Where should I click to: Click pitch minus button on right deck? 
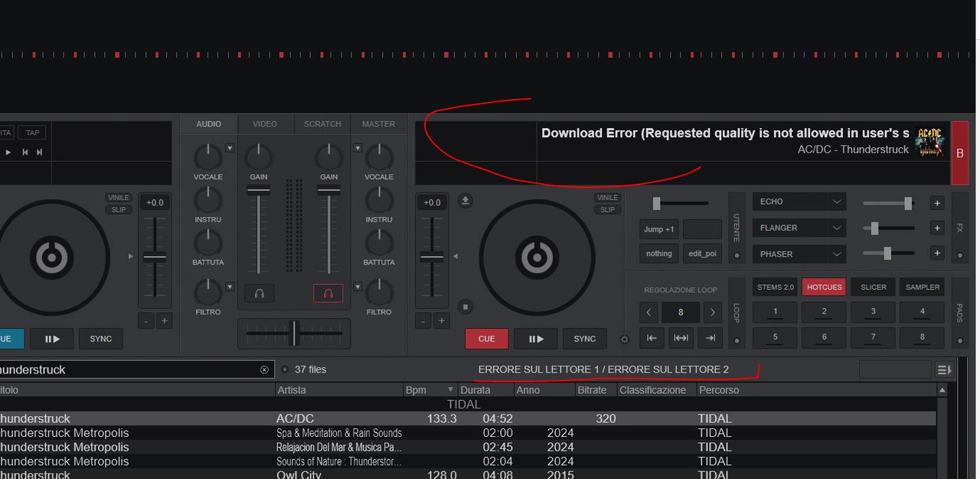tap(423, 320)
